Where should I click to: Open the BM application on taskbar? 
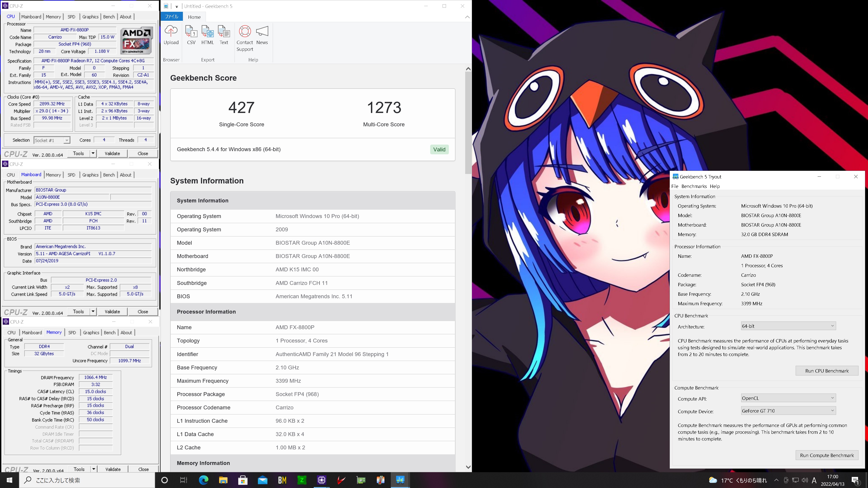pos(282,480)
